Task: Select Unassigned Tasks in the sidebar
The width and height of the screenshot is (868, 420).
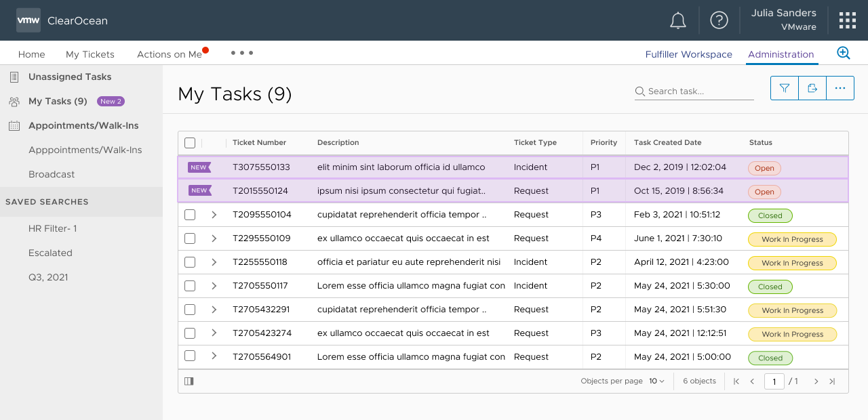Action: pos(70,77)
